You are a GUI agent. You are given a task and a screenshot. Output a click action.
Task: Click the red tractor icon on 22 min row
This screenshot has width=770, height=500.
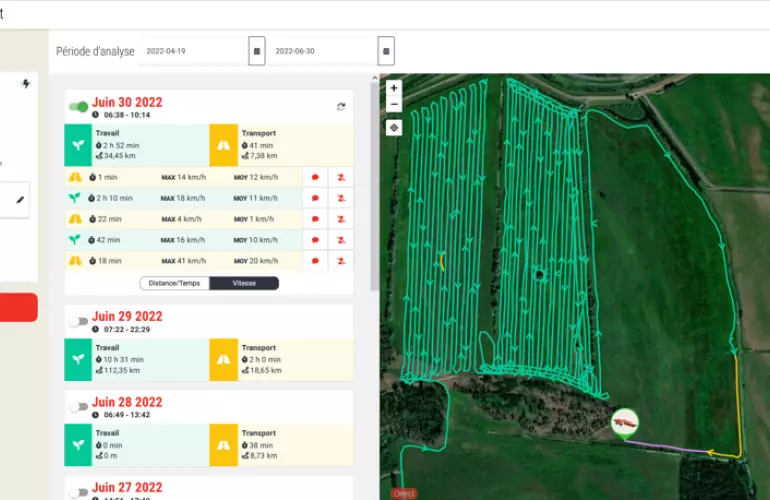point(341,219)
